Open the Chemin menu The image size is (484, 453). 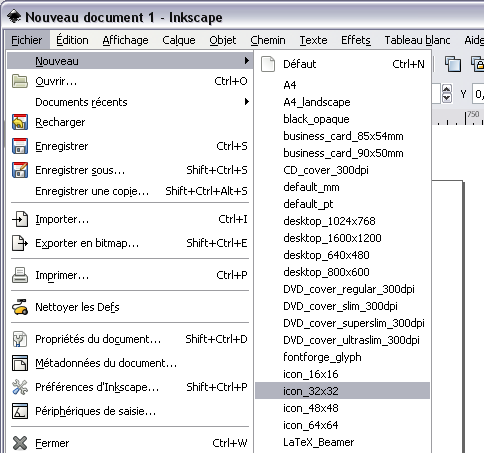click(x=268, y=40)
